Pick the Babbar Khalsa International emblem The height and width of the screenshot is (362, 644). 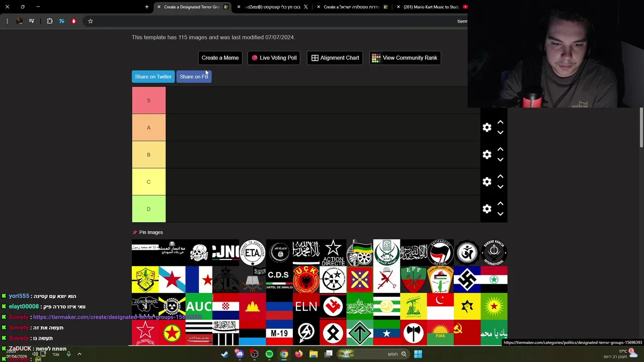(x=494, y=252)
